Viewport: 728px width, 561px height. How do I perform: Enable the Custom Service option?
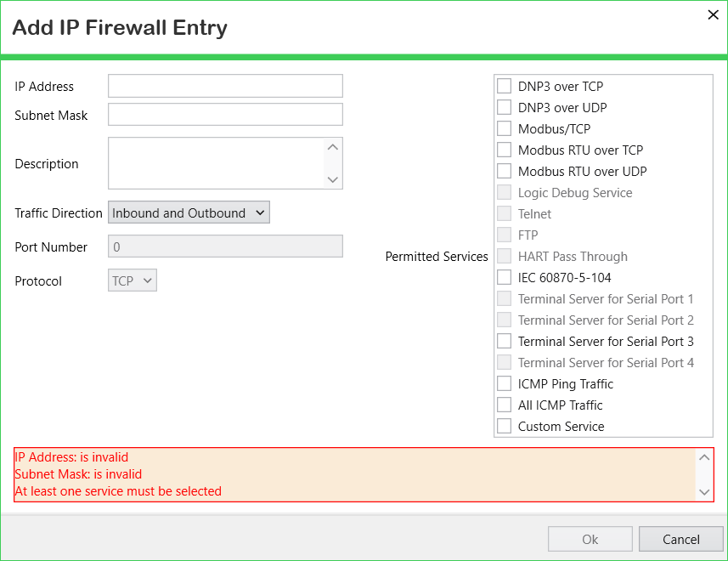coord(505,427)
